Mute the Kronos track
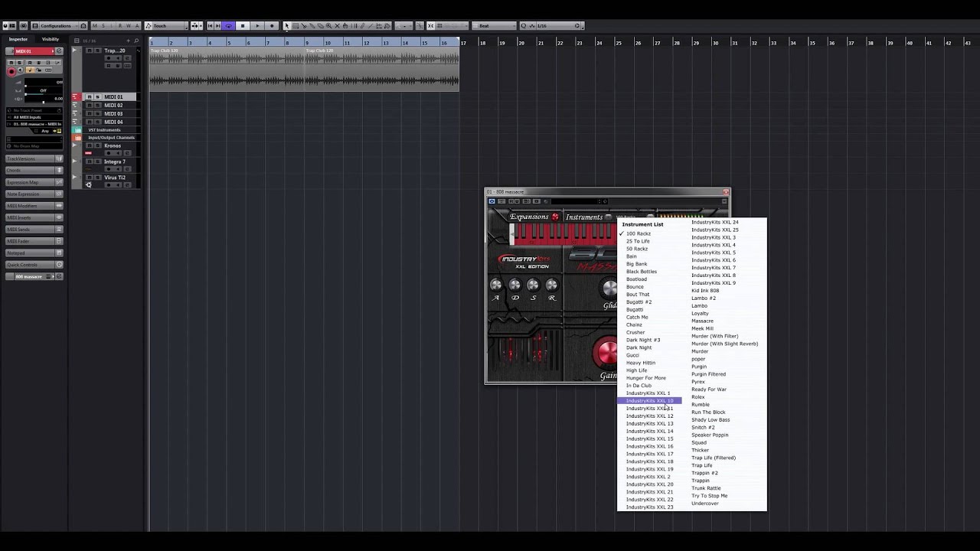Viewport: 980px width, 551px height. click(x=89, y=145)
